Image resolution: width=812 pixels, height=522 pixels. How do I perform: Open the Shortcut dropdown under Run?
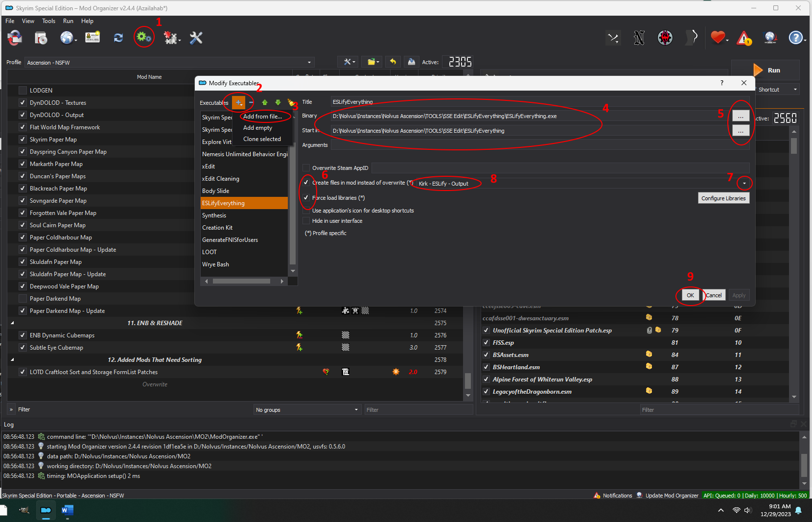pos(777,90)
